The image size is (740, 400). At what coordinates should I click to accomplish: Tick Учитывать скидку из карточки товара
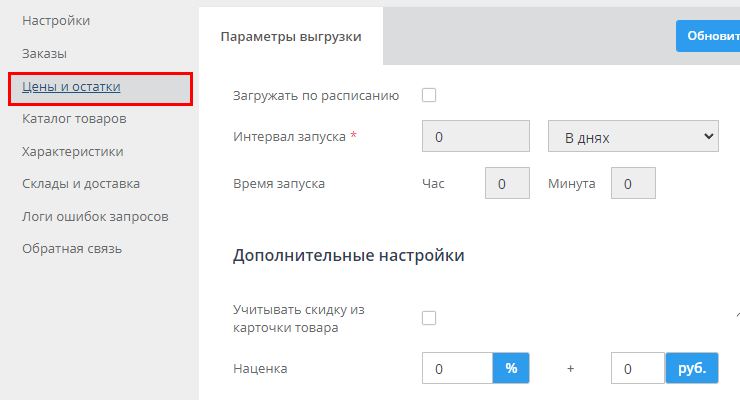tap(429, 318)
